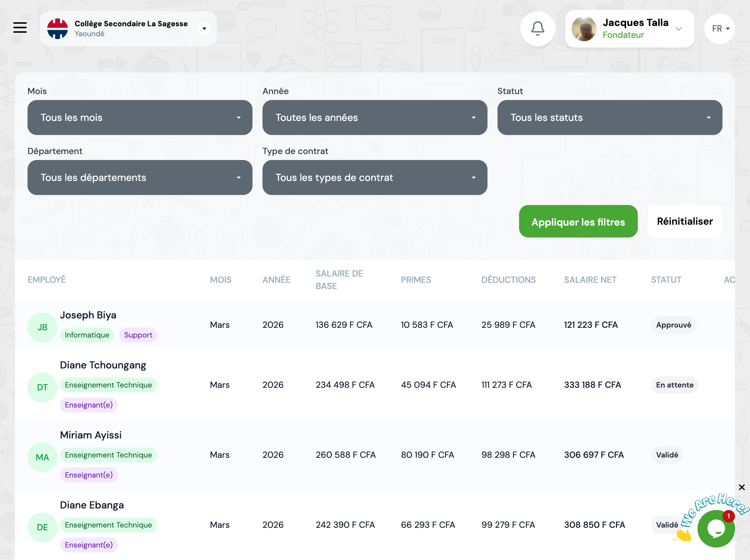Screen dimensions: 750x560
Task: Click the Réinitialiser button
Action: (x=685, y=221)
